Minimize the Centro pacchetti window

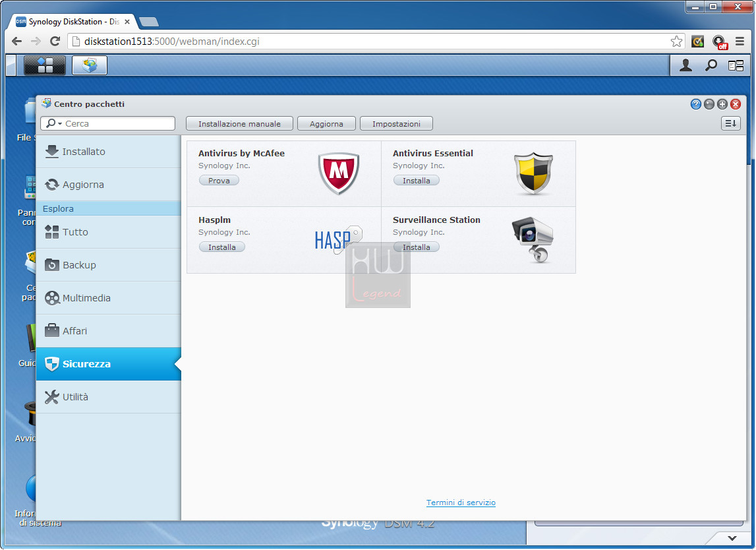709,104
